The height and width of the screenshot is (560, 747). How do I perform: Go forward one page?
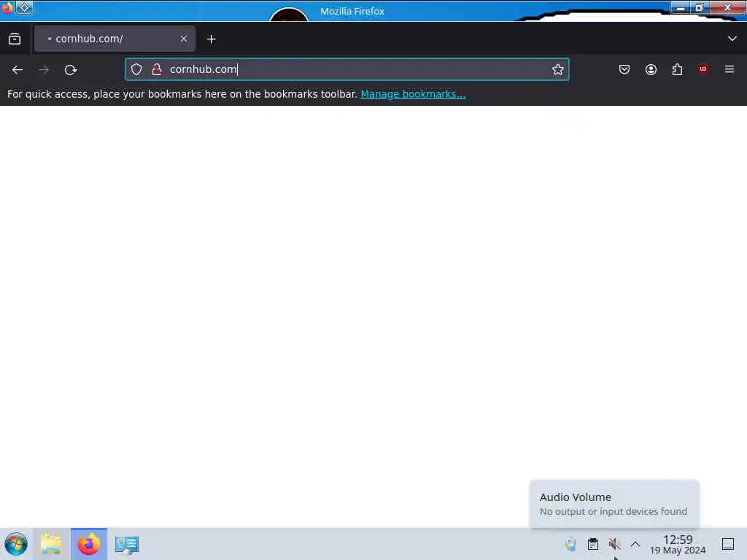click(x=44, y=70)
